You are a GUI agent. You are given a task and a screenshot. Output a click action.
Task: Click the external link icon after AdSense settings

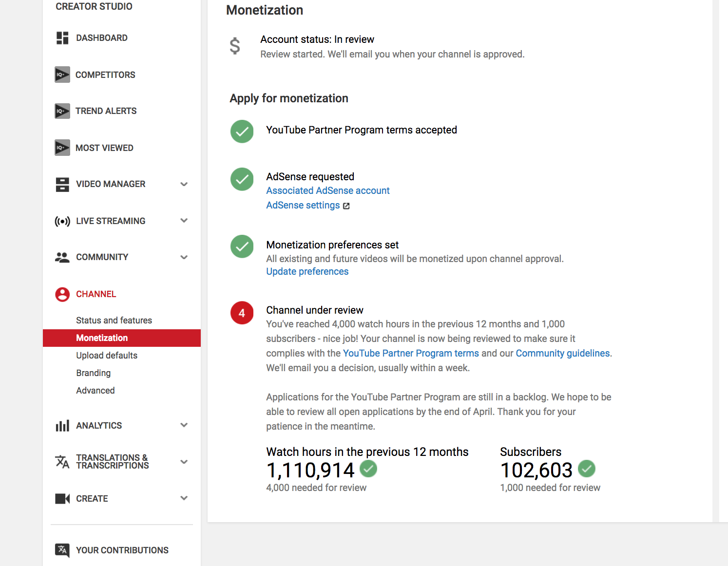tap(346, 206)
